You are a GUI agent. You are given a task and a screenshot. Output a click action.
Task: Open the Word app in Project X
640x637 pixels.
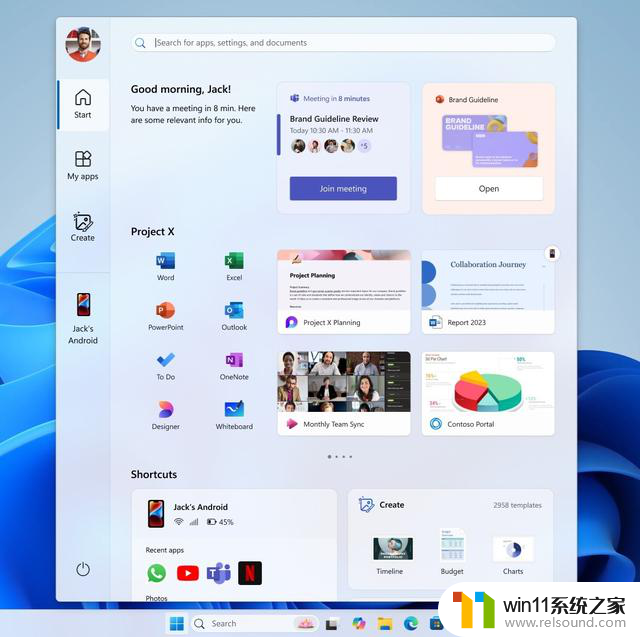click(165, 266)
